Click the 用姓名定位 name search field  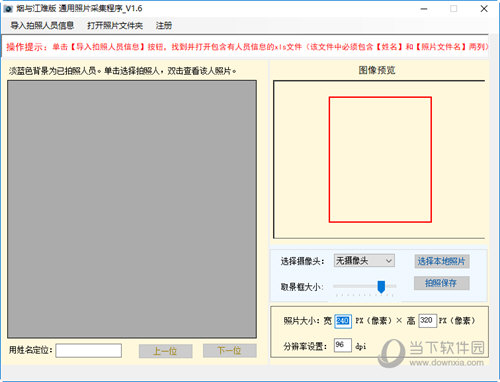89,350
